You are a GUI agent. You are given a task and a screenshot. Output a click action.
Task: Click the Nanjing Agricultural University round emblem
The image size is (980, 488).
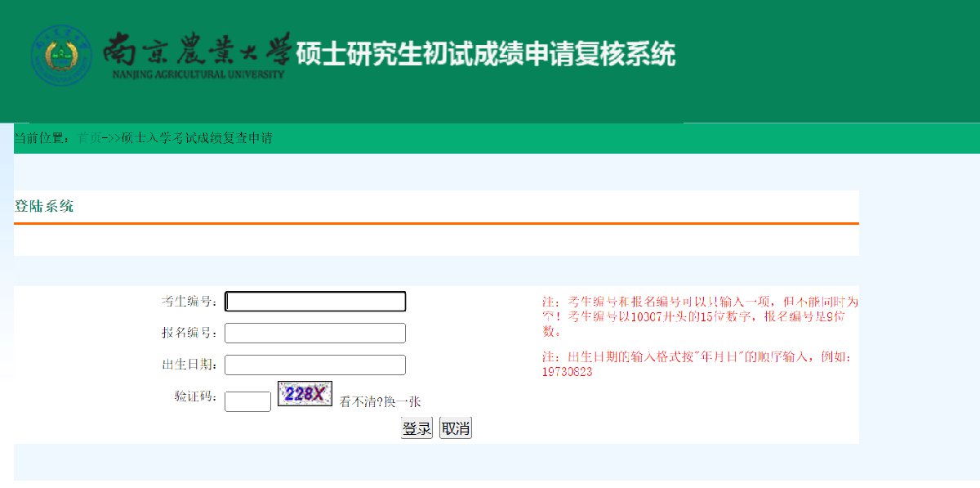(x=61, y=56)
